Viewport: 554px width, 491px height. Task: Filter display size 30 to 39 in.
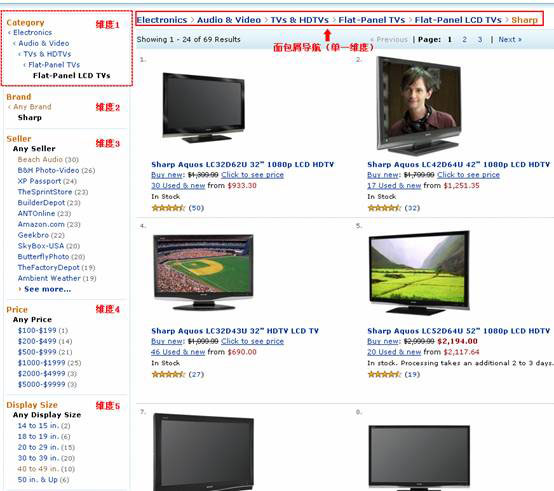39,458
